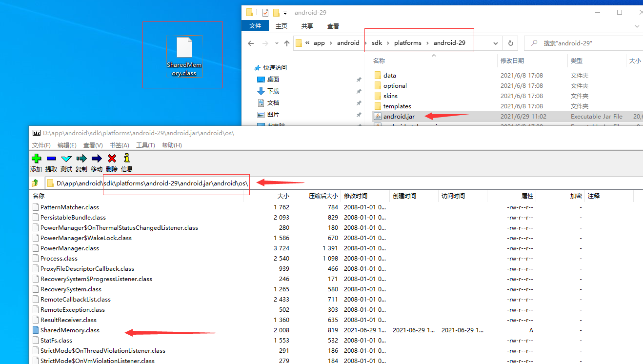643x364 pixels.
Task: Switch to the 查看 ribbon tab in Explorer
Action: pyautogui.click(x=333, y=26)
